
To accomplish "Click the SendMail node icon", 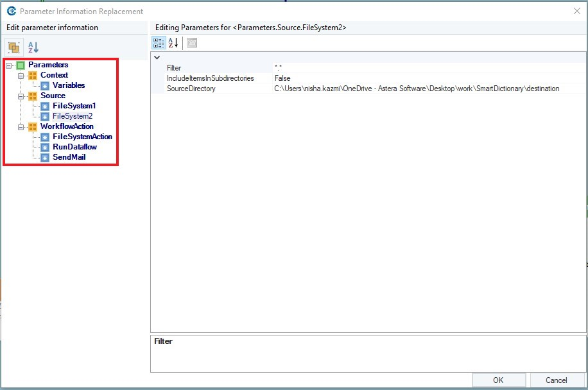I will pos(45,157).
